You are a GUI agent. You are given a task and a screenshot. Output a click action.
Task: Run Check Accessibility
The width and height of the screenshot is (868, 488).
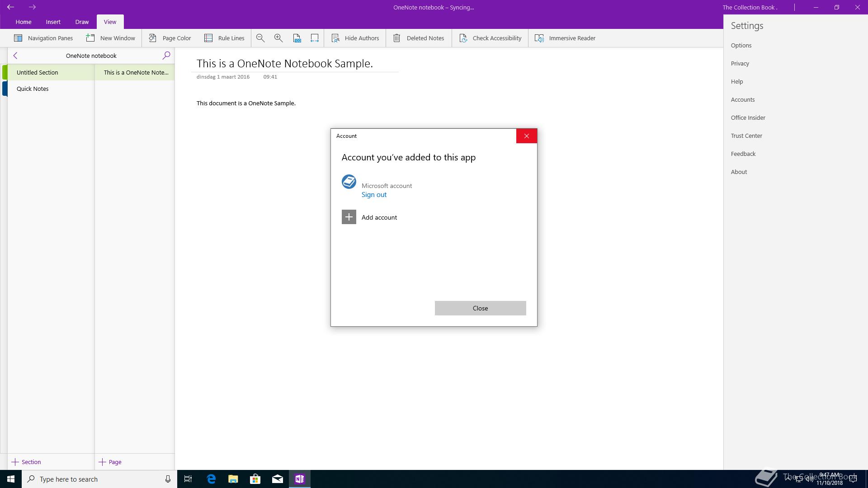[x=491, y=38]
